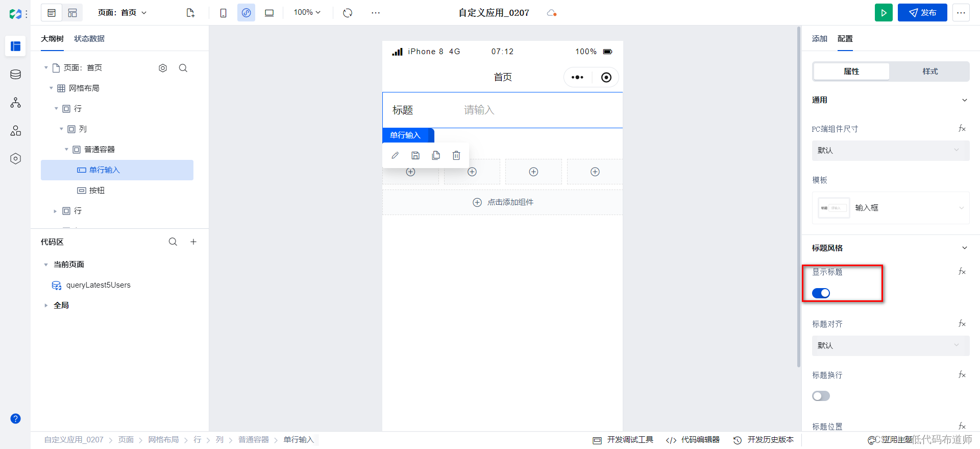
Task: Enable the 标题换行 switch
Action: [821, 396]
